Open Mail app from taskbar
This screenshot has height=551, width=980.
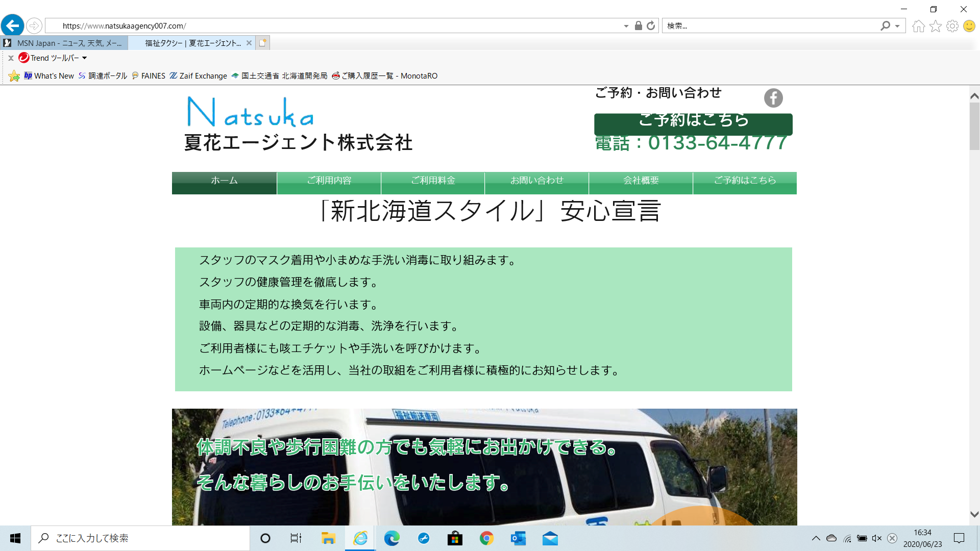tap(550, 538)
